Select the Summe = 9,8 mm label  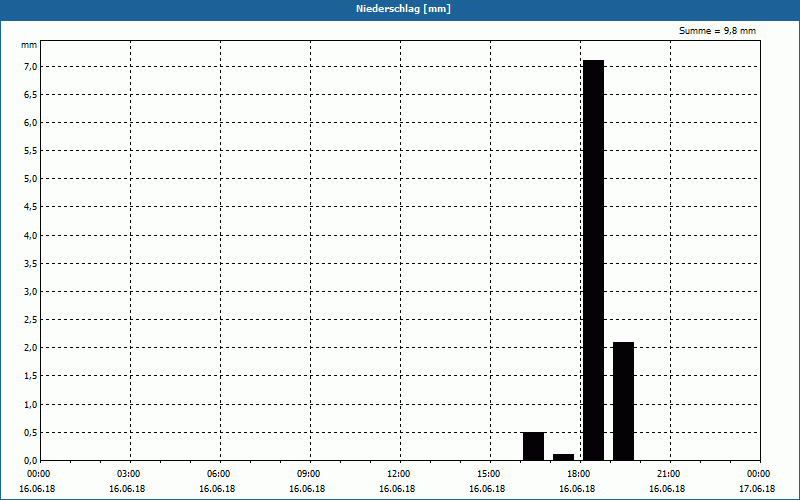pos(717,31)
